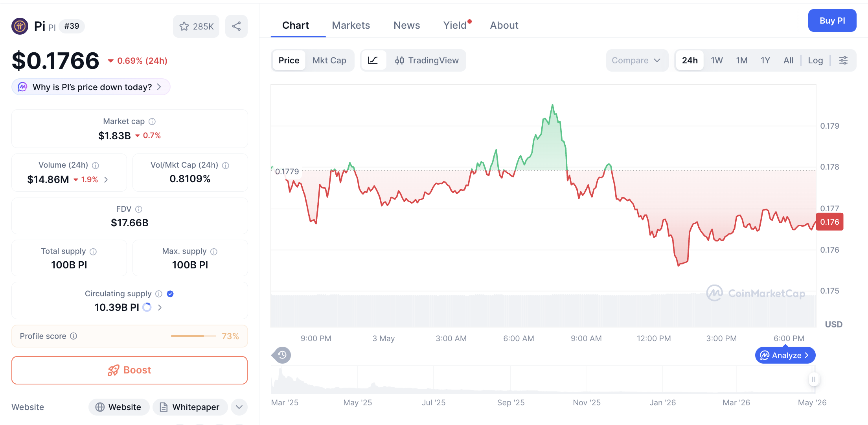This screenshot has height=425, width=868.
Task: Select the 24h time range
Action: [x=690, y=60]
